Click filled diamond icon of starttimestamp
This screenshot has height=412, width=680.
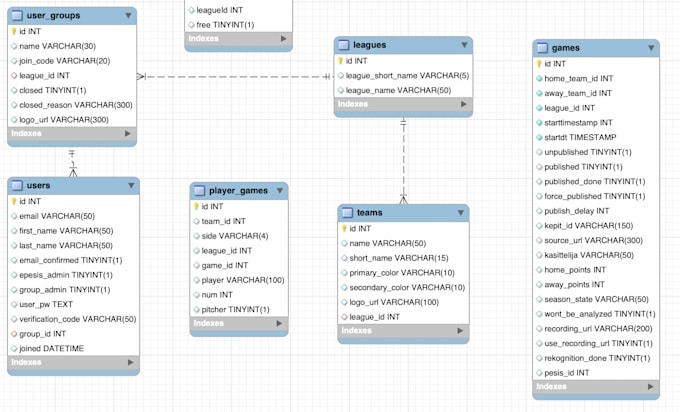(x=539, y=123)
